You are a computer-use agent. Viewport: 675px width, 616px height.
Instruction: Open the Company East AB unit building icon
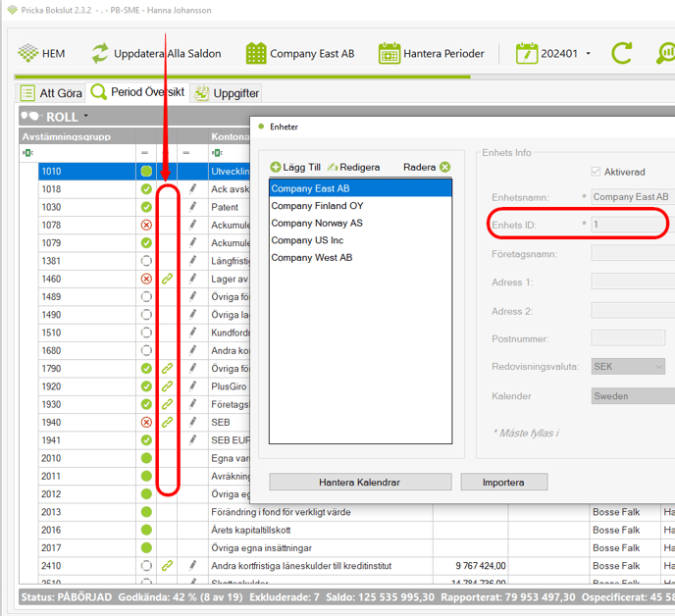click(256, 53)
